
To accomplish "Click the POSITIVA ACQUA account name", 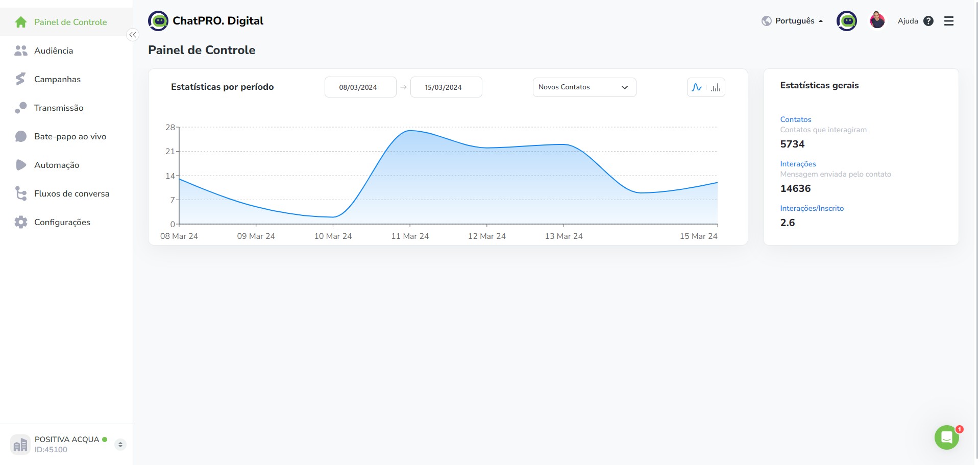I will [x=67, y=439].
